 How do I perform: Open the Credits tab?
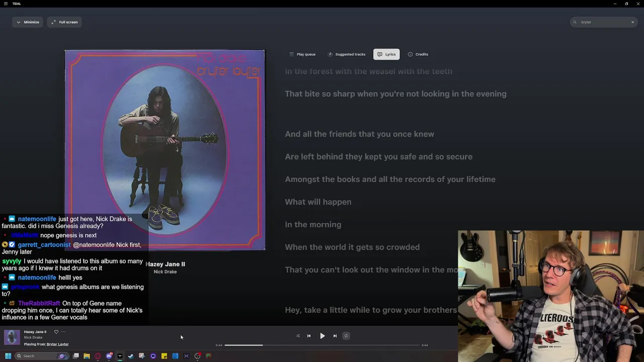click(x=418, y=54)
